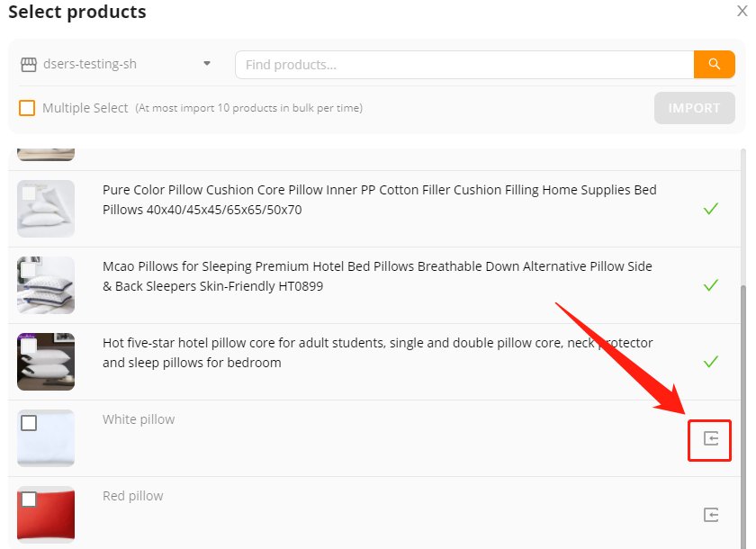
Task: Click the dropdown arrow next to store name
Action: tap(207, 64)
